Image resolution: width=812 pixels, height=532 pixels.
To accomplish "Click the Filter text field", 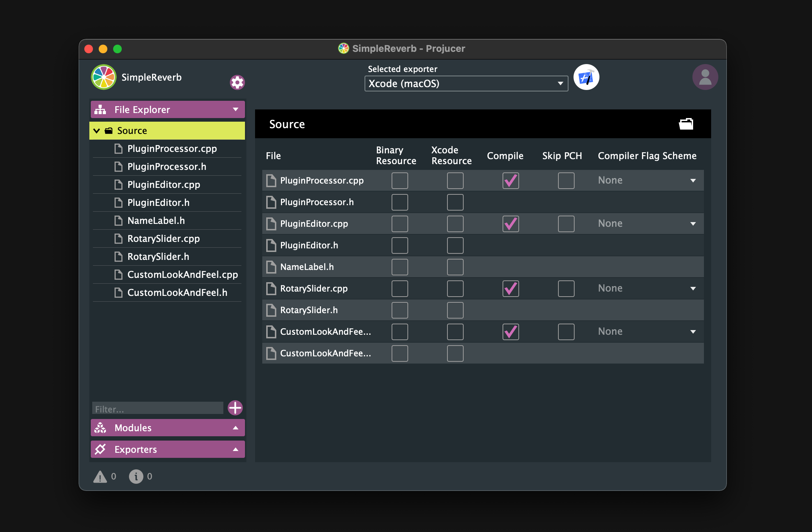I will coord(158,408).
